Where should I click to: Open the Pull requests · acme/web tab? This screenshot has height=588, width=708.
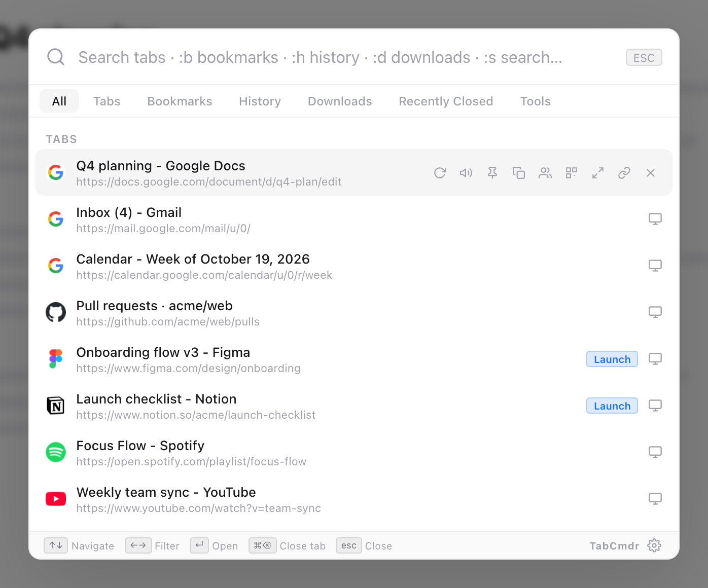coord(354,312)
